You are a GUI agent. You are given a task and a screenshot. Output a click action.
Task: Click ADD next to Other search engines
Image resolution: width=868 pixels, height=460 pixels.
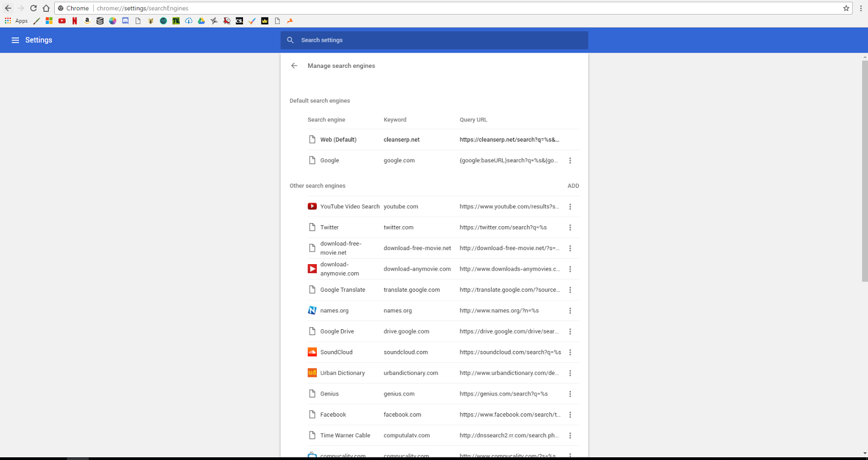573,186
